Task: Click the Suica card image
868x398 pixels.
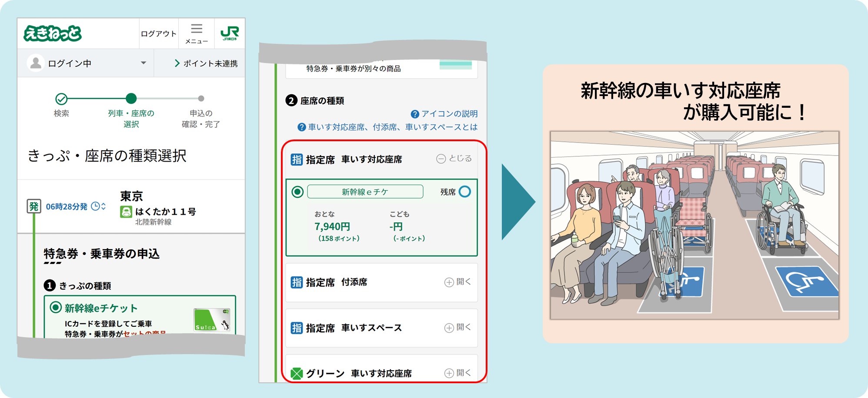Action: click(212, 320)
